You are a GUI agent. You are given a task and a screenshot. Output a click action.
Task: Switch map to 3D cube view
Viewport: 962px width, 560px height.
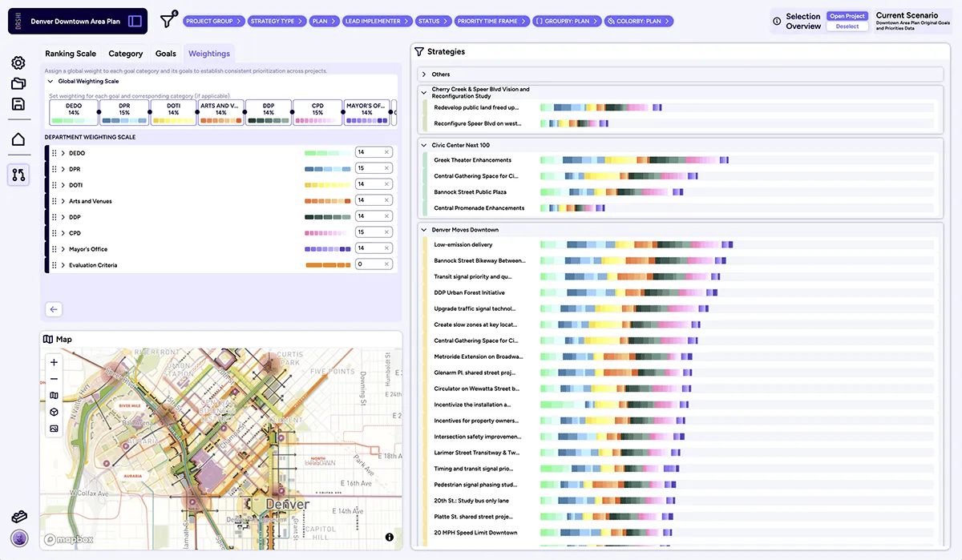[x=54, y=412]
